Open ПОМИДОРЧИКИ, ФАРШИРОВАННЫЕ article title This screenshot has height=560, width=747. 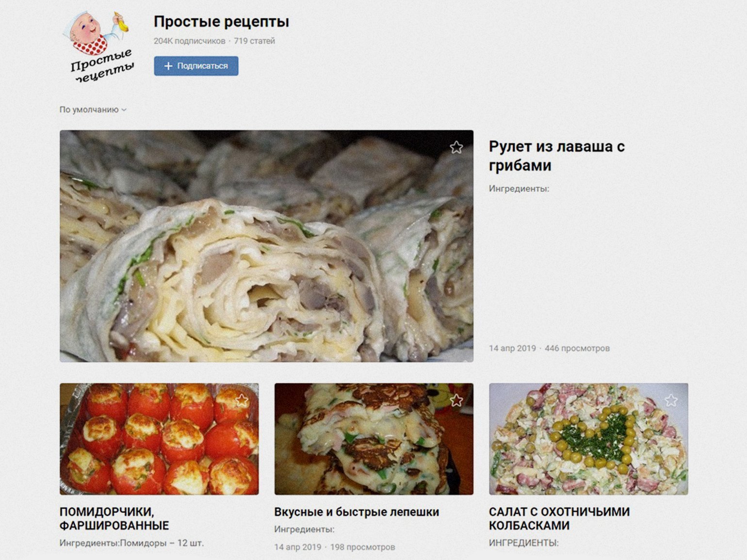pos(114,518)
